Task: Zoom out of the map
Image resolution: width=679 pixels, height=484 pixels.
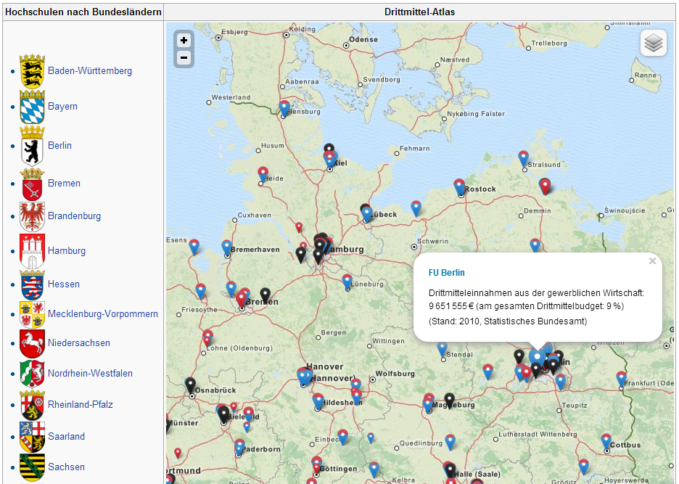Action: [183, 58]
